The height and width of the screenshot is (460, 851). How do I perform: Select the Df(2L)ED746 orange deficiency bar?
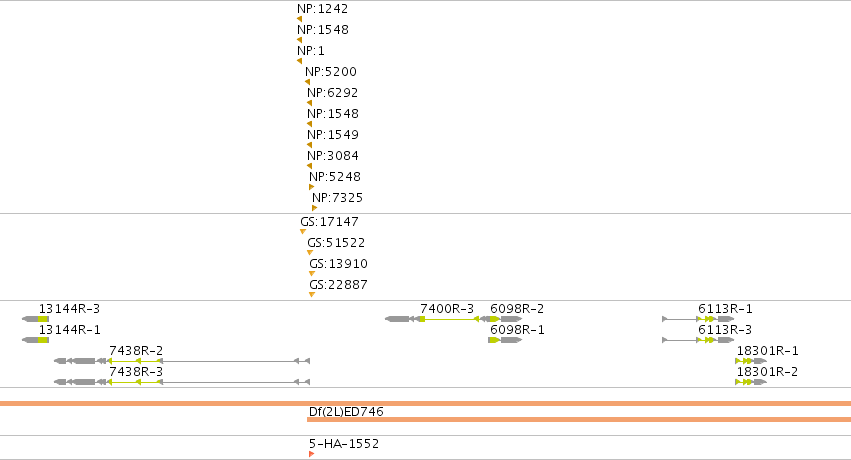click(579, 420)
